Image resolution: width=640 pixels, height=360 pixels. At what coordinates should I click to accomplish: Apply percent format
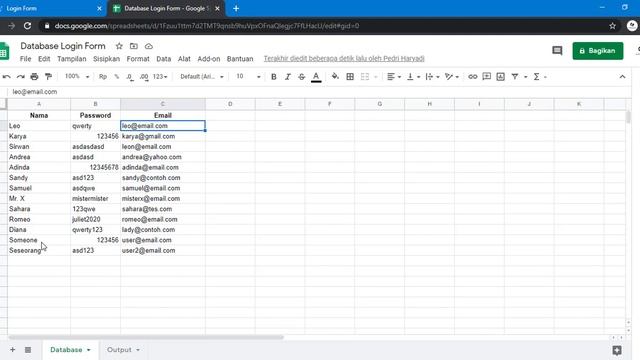click(117, 77)
